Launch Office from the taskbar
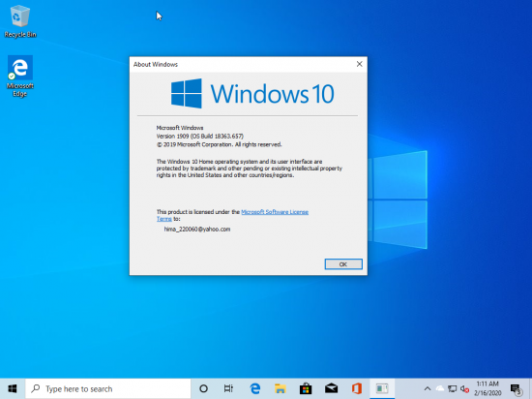The width and height of the screenshot is (532, 399). coord(357,388)
